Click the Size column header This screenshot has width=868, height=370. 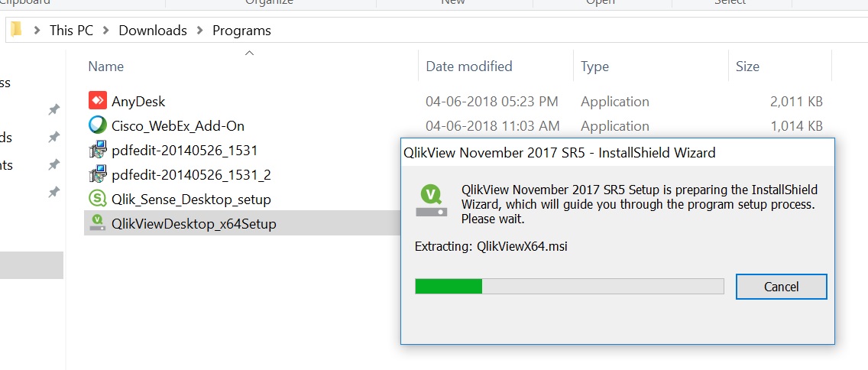(747, 67)
